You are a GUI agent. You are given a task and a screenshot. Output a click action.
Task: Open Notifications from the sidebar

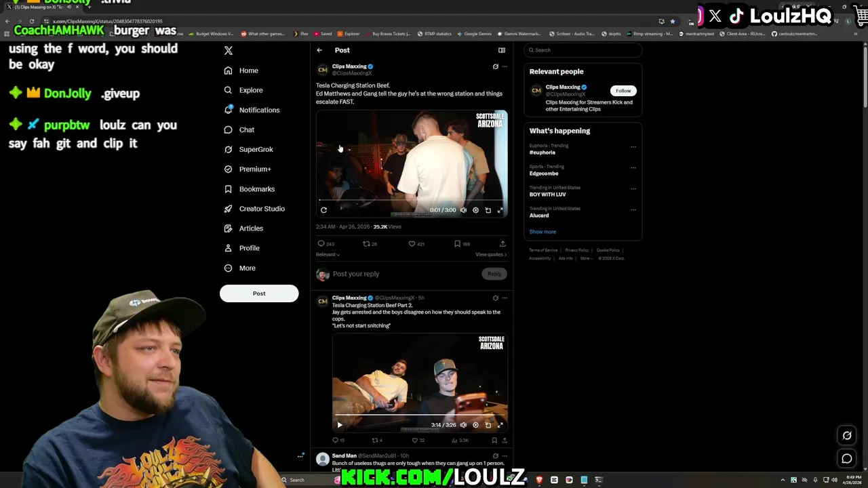pos(252,110)
